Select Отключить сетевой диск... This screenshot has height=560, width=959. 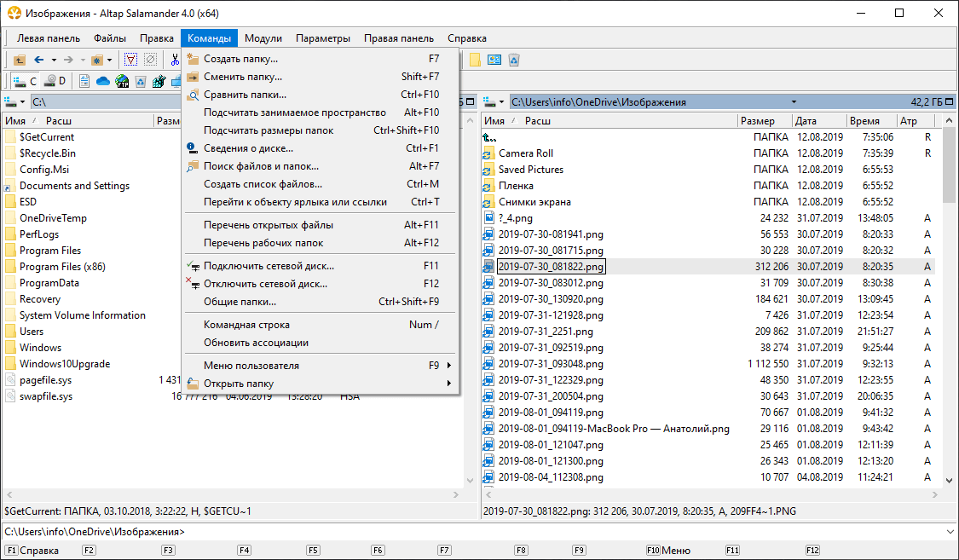tap(321, 284)
